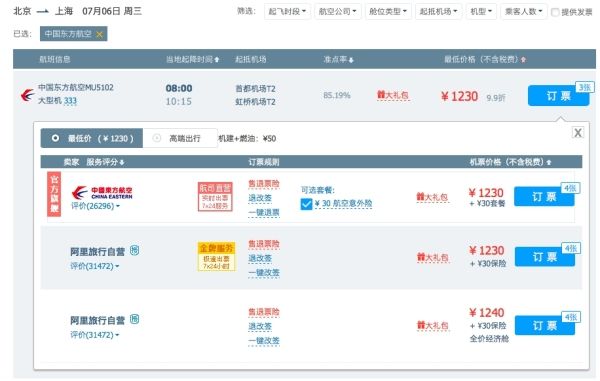The height and width of the screenshot is (381, 600).
Task: Tick the 提供发票 checkbox
Action: click(x=555, y=13)
